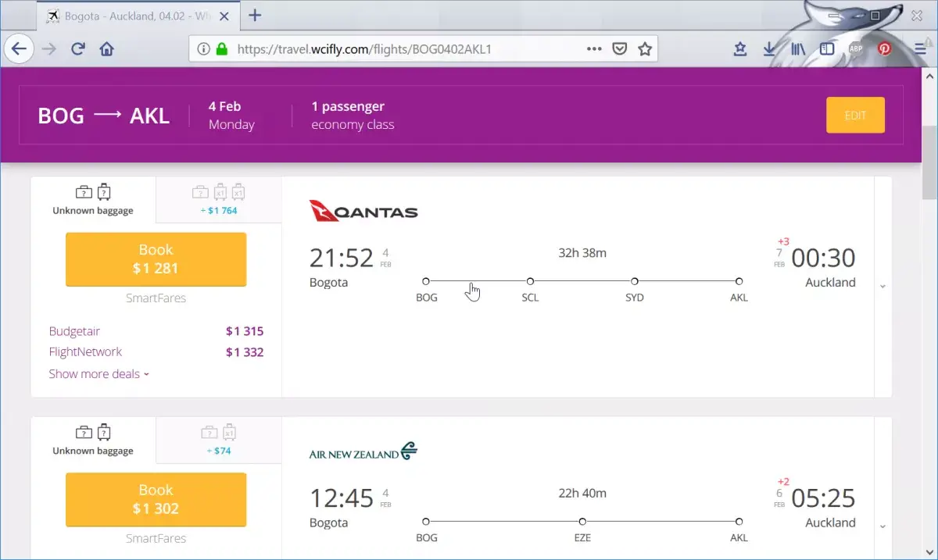Open the Budgetair $1 315 deal
Image resolution: width=938 pixels, height=560 pixels.
coord(156,331)
